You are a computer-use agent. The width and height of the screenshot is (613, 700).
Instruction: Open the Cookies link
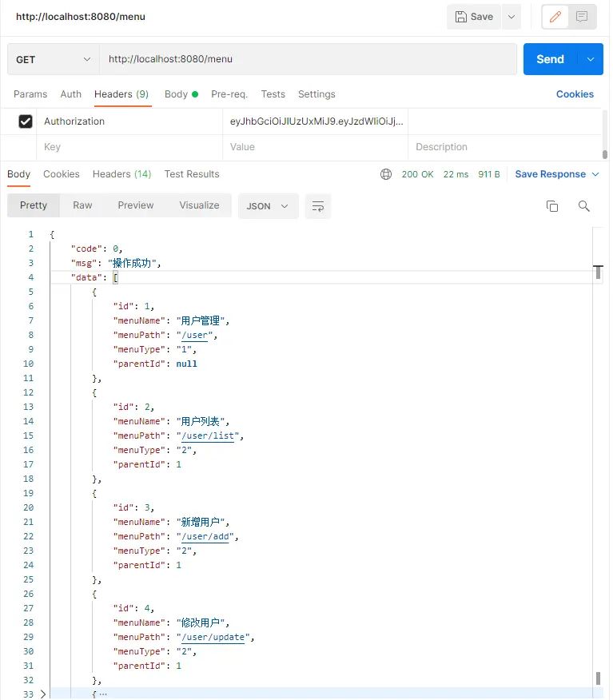point(575,94)
